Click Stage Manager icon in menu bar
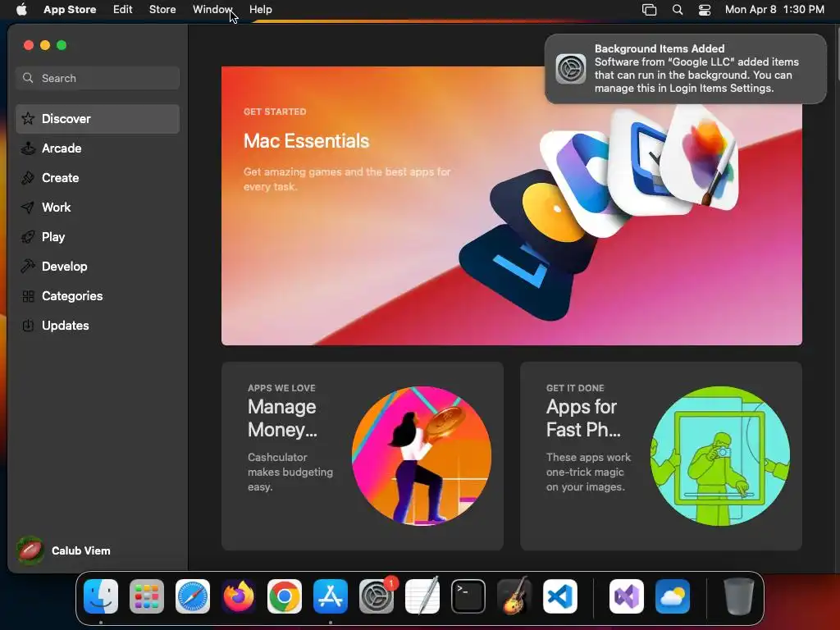 pos(650,10)
